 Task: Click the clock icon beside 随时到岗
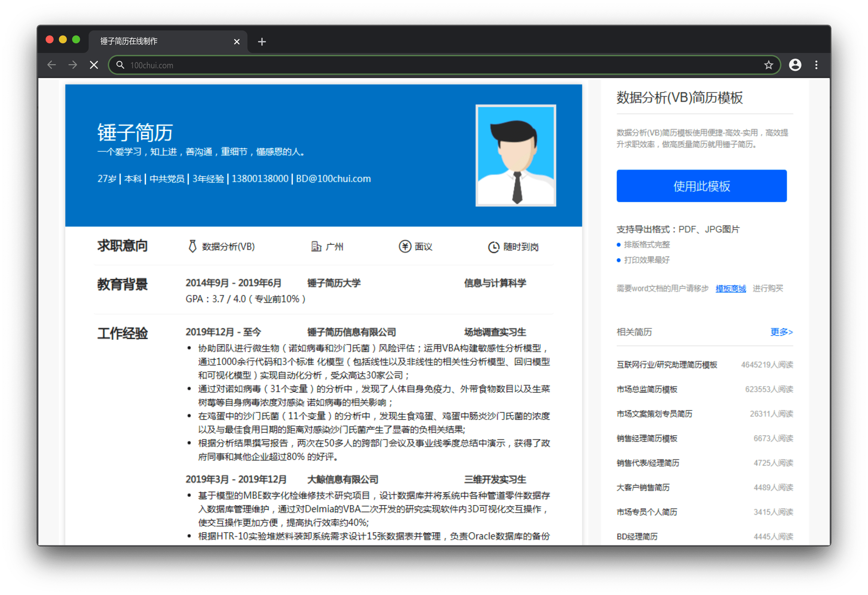[494, 247]
